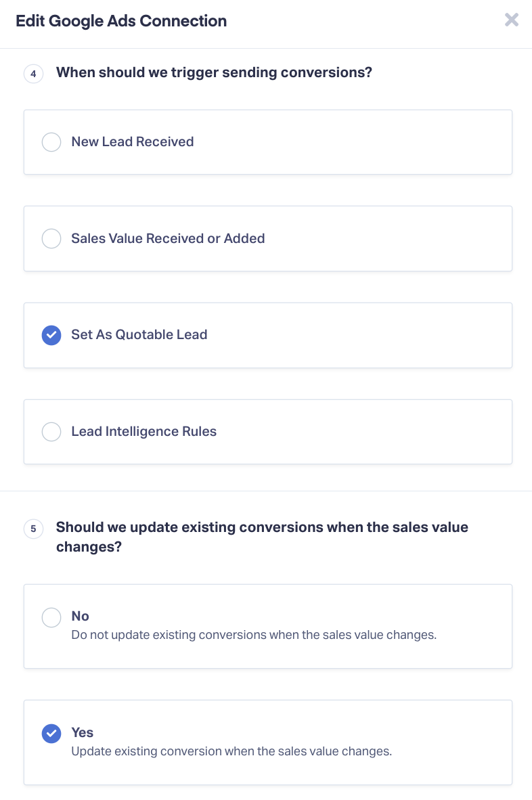
Task: Click the Sales Value Received or Added card
Action: coord(267,238)
